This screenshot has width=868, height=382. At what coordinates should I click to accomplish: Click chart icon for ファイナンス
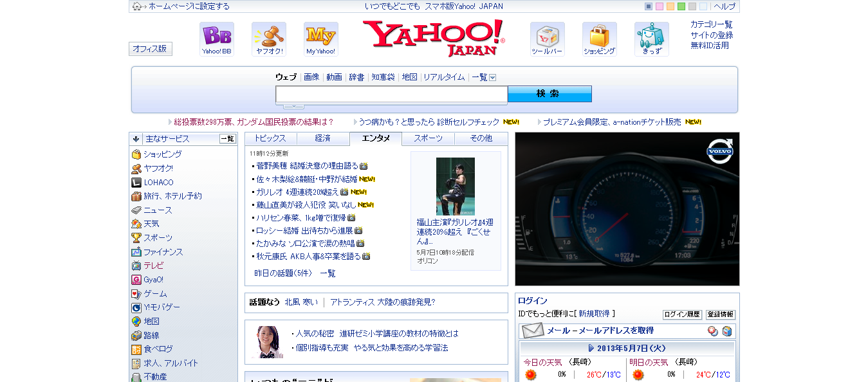[136, 252]
